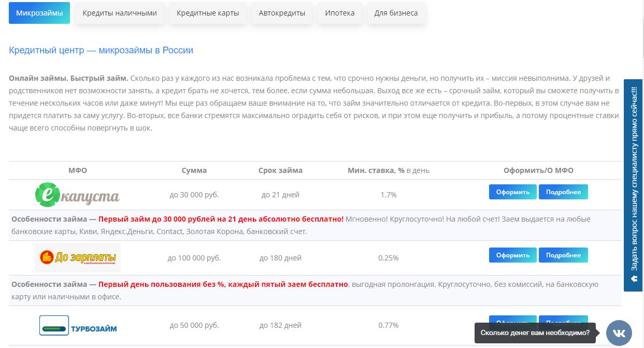The image size is (644, 348).
Task: Open the Микрозаймы tab
Action: pos(39,13)
